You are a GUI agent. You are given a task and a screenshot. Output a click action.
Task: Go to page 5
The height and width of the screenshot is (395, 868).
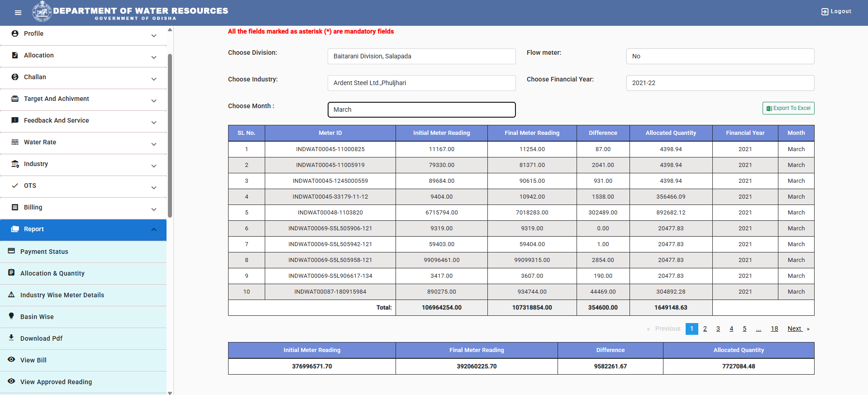(x=744, y=329)
